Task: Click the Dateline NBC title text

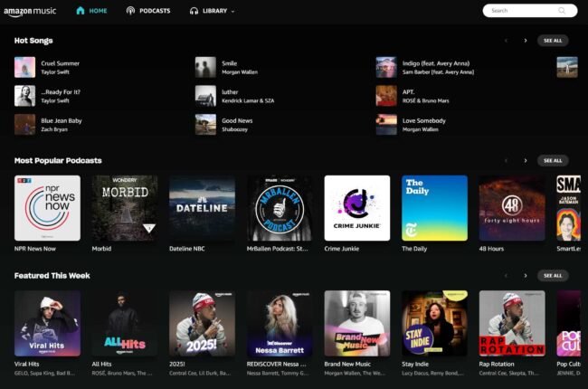Action: 186,249
